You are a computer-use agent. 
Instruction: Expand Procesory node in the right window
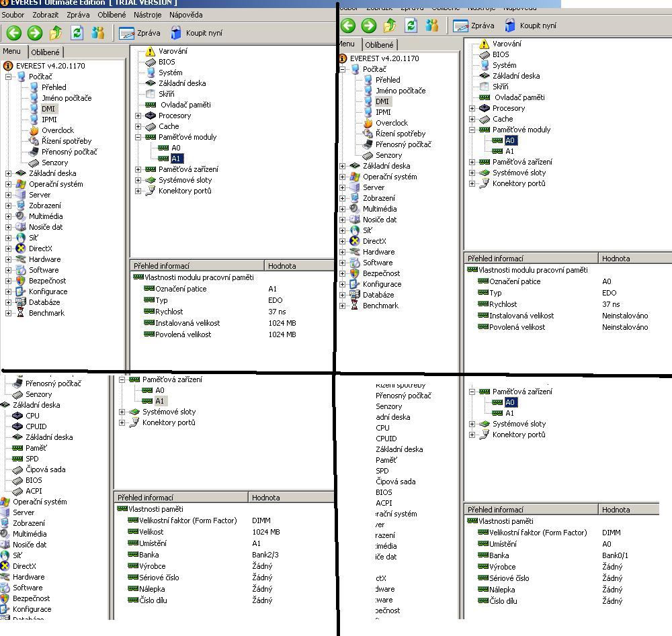[472, 108]
